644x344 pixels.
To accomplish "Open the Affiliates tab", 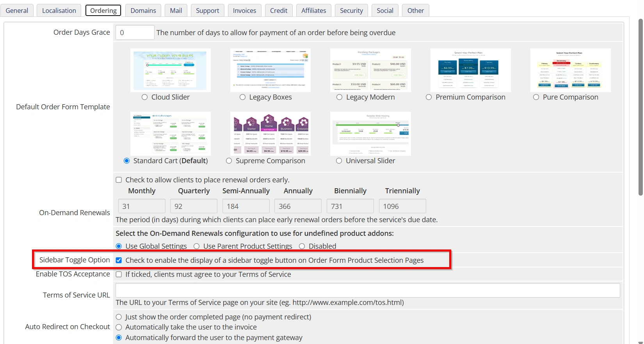I will point(314,11).
